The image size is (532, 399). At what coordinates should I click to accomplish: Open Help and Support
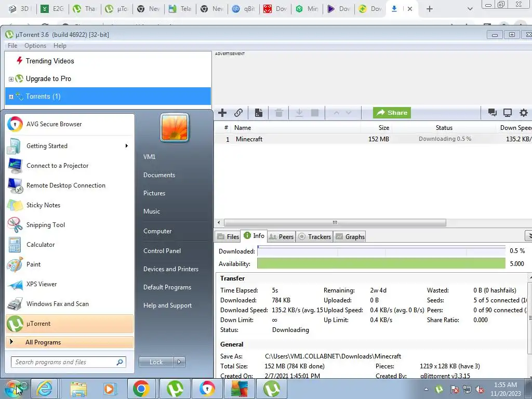167,305
